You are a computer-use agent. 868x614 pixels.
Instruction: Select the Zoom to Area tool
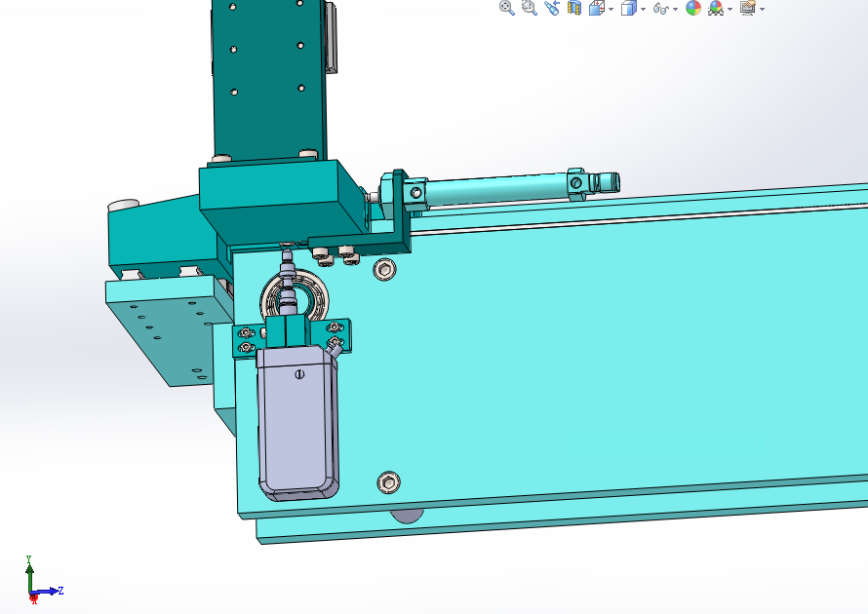(x=530, y=8)
